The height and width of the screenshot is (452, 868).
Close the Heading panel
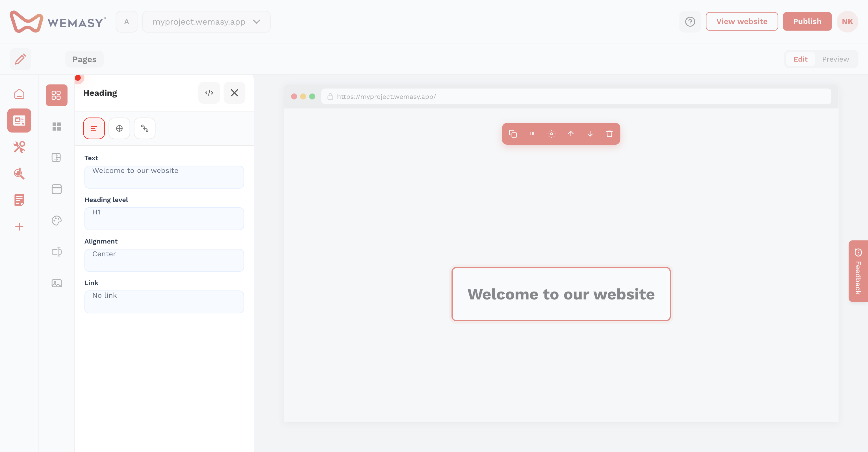(234, 93)
